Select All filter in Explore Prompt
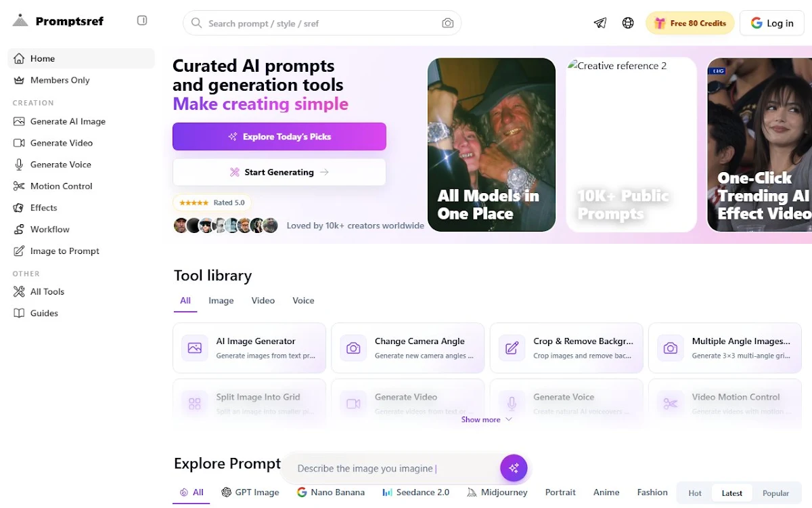Image resolution: width=812 pixels, height=508 pixels. click(x=191, y=492)
